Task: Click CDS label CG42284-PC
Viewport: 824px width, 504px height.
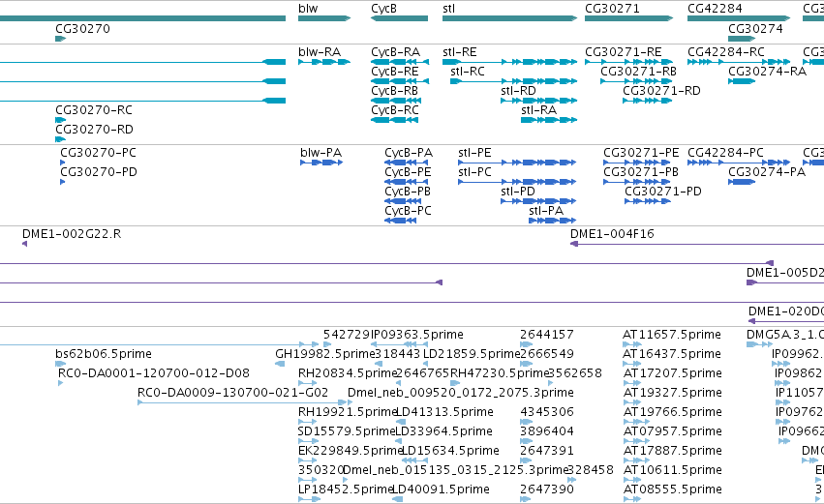Action: 726,153
